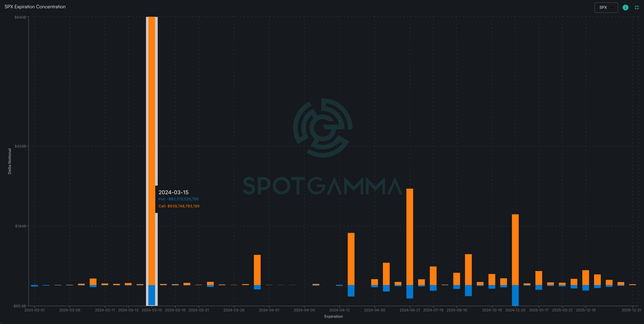
Task: Select the 2024-08-16 orange call bar
Action: click(457, 279)
